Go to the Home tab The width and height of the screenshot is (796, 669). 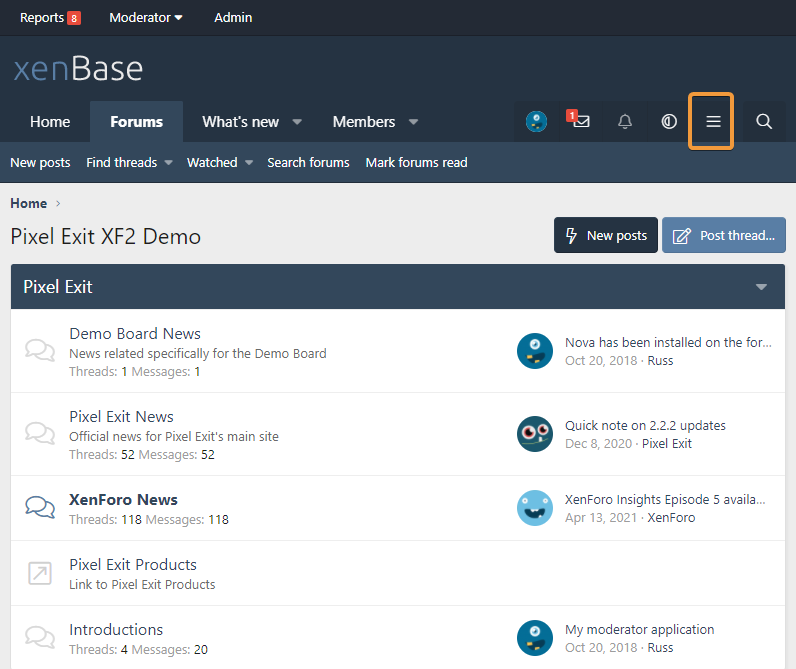50,122
